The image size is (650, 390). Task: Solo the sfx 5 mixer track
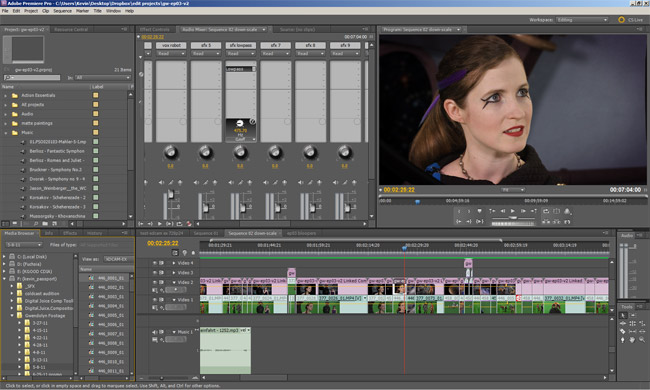[206, 182]
